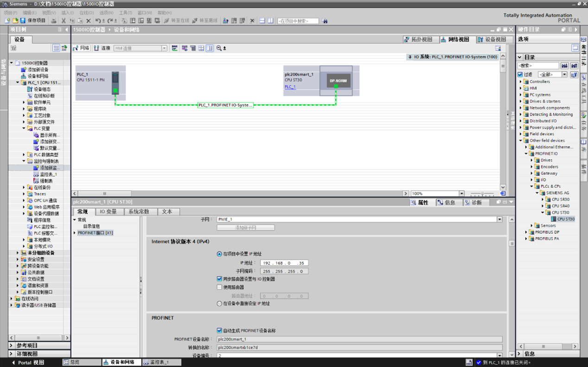The height and width of the screenshot is (367, 588).
Task: Click the hardware catalog 搜索 field
Action: [538, 66]
